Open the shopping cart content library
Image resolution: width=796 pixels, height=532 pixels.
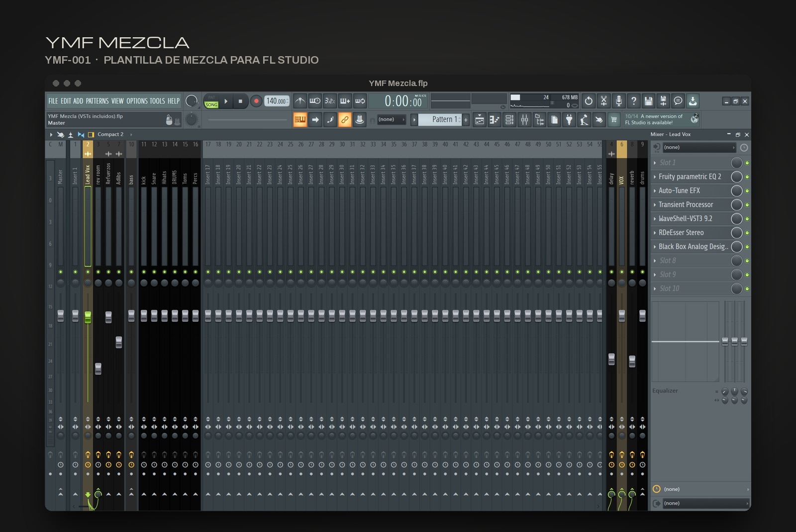[614, 119]
